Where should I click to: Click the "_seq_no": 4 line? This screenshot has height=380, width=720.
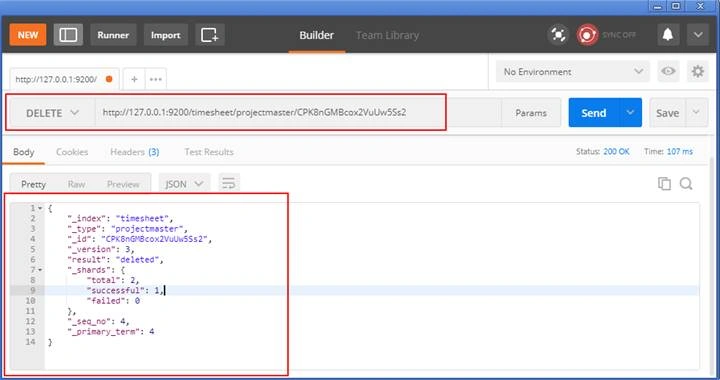tap(98, 321)
